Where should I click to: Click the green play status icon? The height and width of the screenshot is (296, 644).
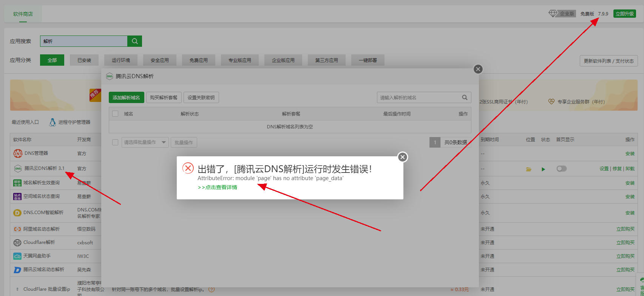tap(543, 169)
